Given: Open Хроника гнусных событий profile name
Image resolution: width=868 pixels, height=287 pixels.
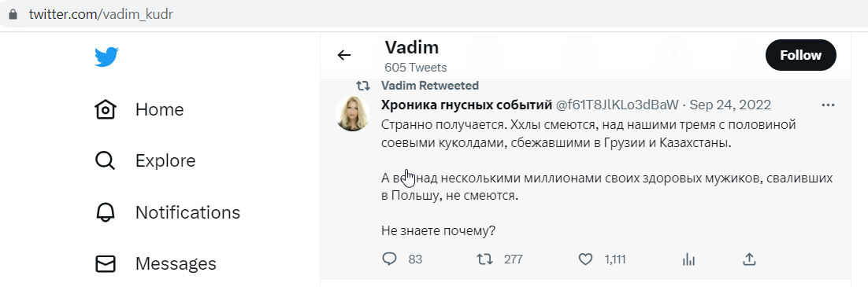Looking at the screenshot, I should tap(466, 105).
